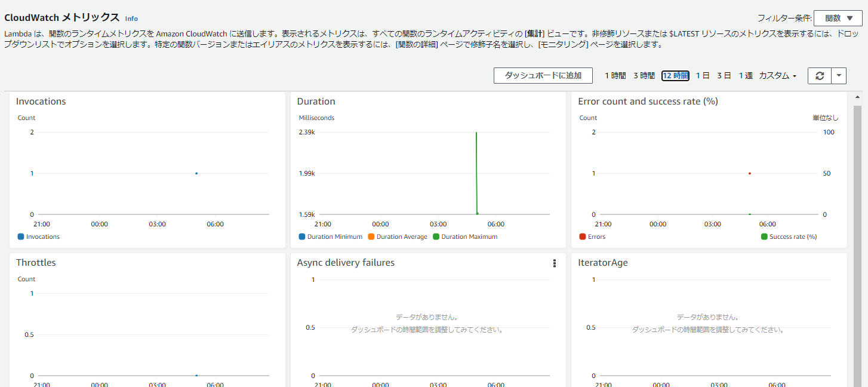This screenshot has height=387, width=868.
Task: Click the Async delivery failures title
Action: tap(346, 263)
